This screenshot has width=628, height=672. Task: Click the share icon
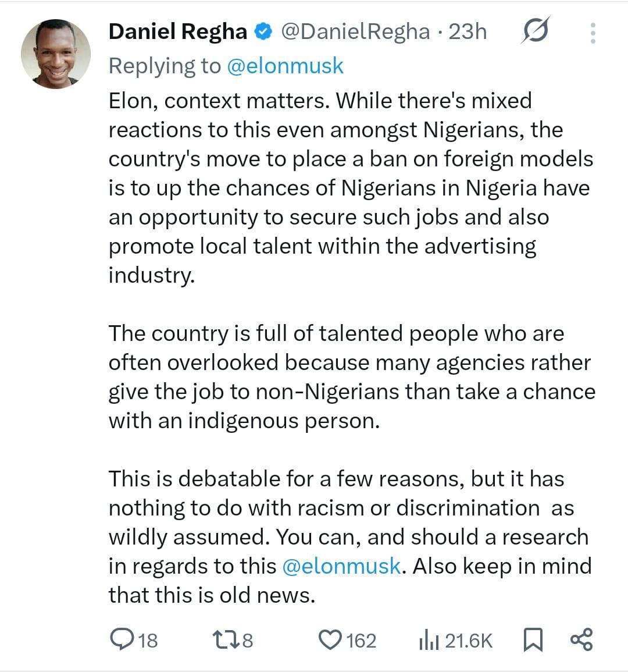tap(581, 639)
